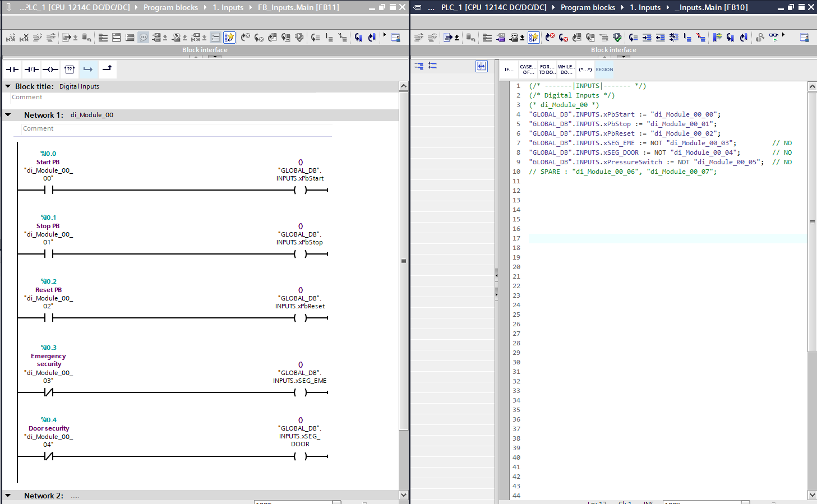
Task: Collapse Network 1 di_Module_00
Action: tap(8, 115)
